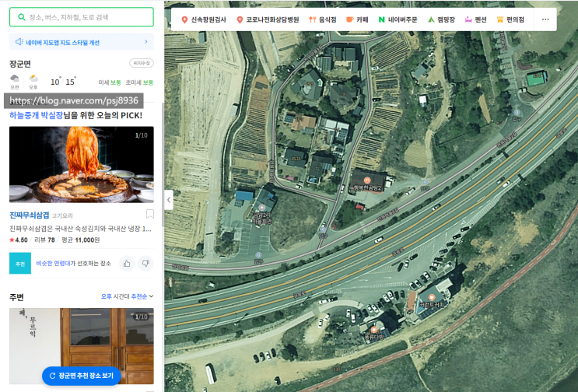Click the thumbs-down dislike icon

pyautogui.click(x=145, y=264)
